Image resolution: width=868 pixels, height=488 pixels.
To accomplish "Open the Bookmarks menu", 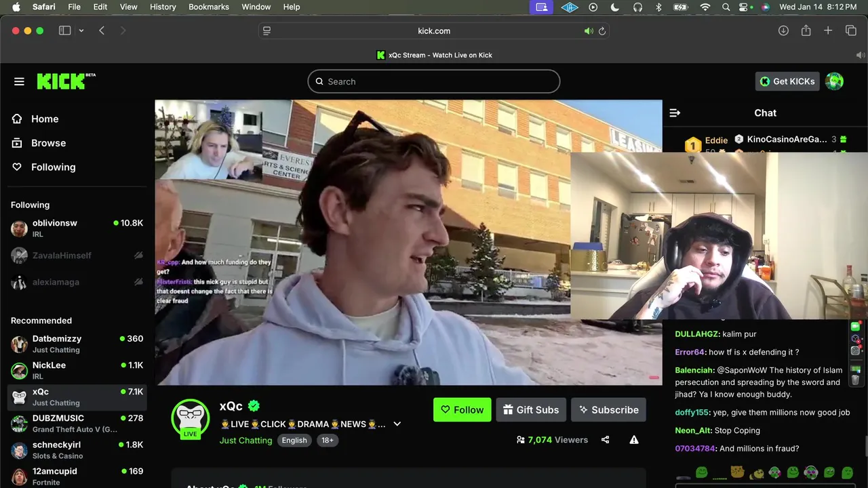I will (x=209, y=7).
